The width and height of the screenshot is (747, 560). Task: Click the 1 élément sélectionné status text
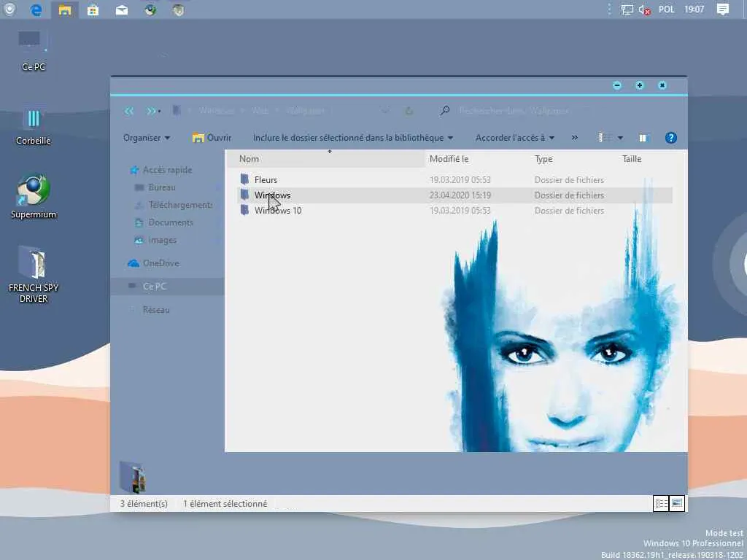pos(225,504)
